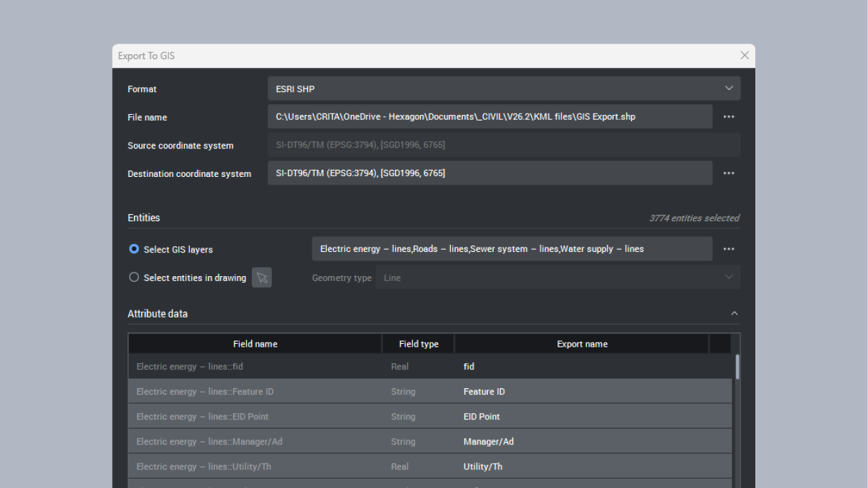Image resolution: width=868 pixels, height=488 pixels.
Task: Click the String type in EID Point row
Action: tap(403, 417)
